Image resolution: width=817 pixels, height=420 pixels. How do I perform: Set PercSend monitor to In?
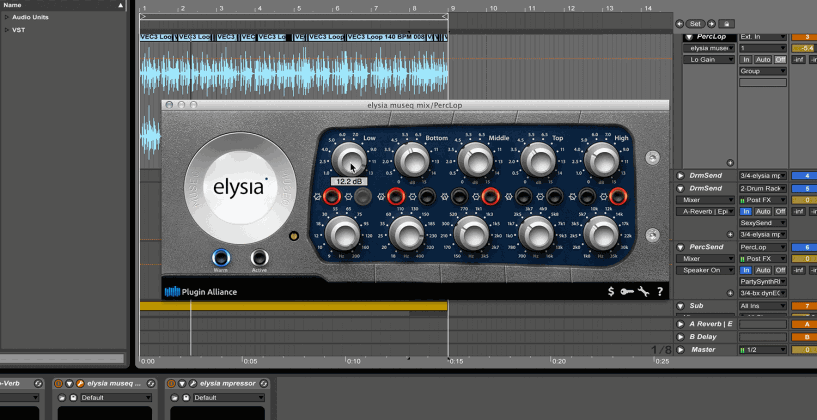tap(746, 270)
